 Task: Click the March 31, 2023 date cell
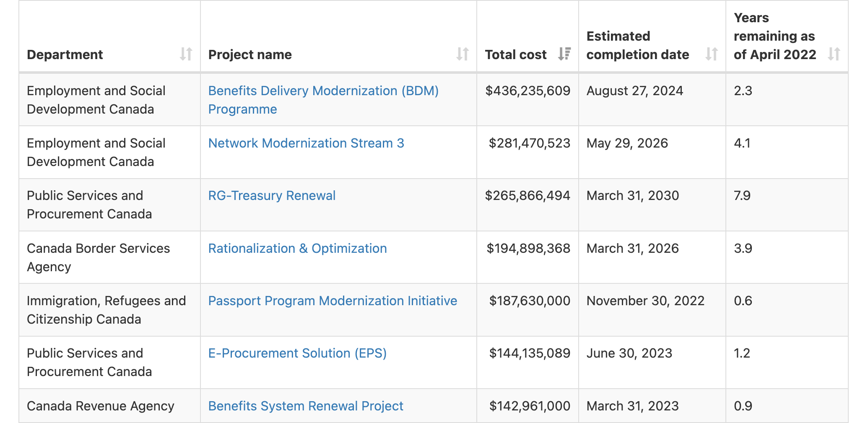[x=652, y=406]
